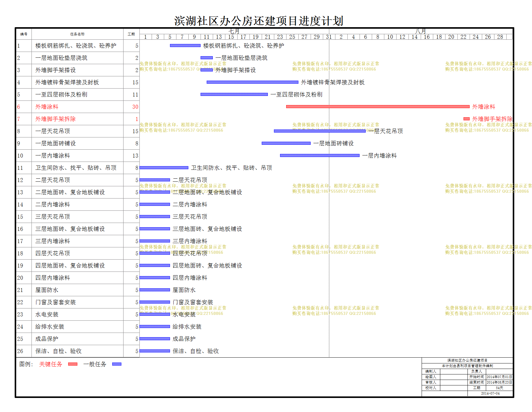Click day 16 in the August date scale

[427, 37]
